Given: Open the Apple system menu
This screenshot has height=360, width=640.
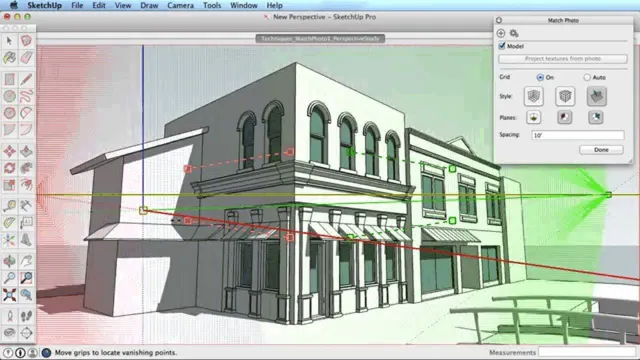Looking at the screenshot, I should [x=14, y=5].
